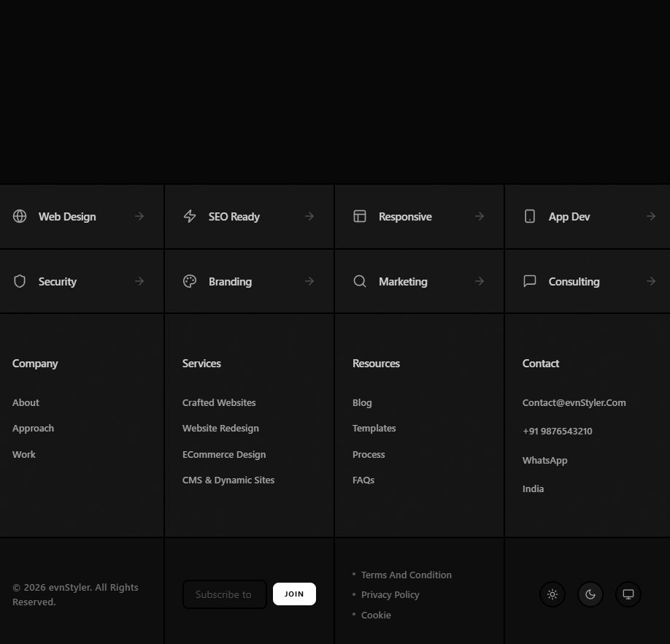
Task: Click the layout icon beside Responsive
Action: click(360, 216)
